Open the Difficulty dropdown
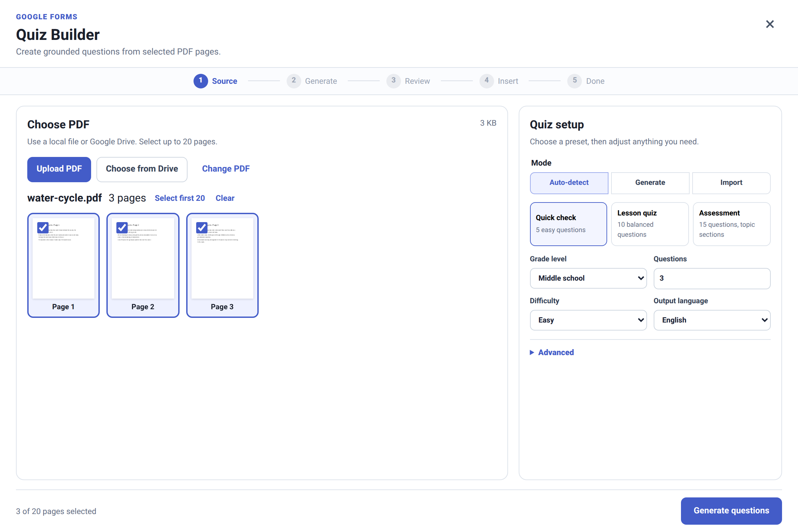This screenshot has width=798, height=532. (x=588, y=320)
